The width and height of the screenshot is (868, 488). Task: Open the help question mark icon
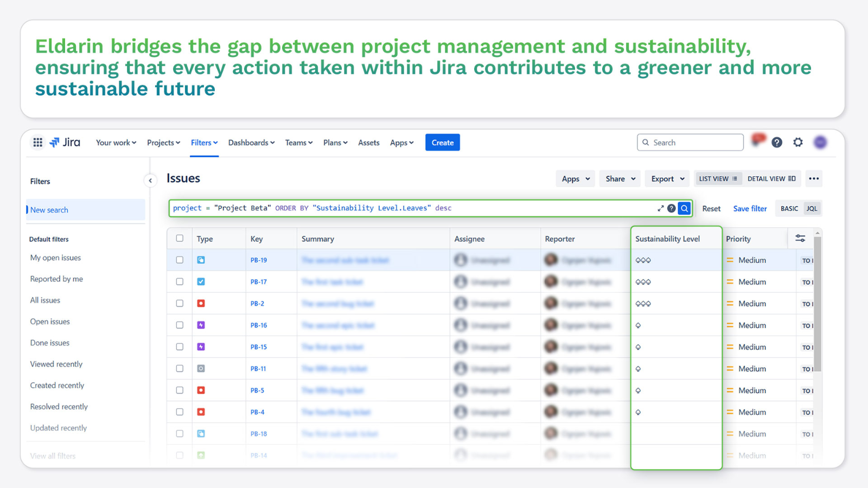777,143
